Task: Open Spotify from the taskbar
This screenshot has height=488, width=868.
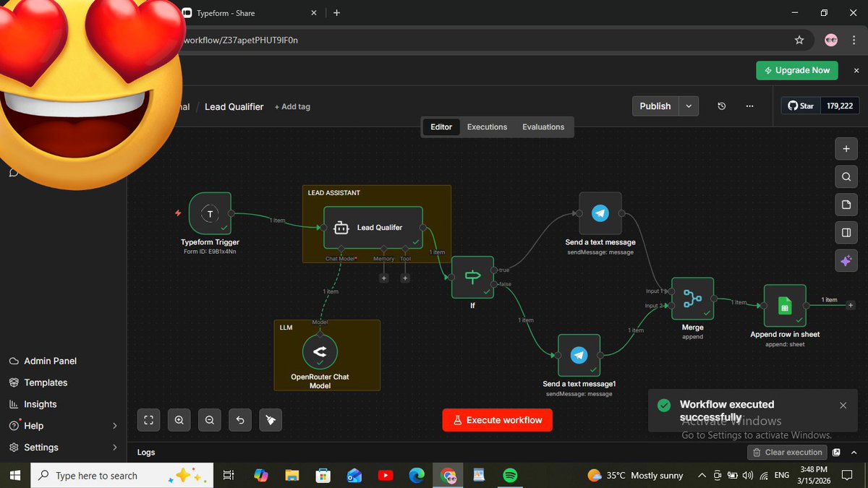Action: click(x=510, y=475)
